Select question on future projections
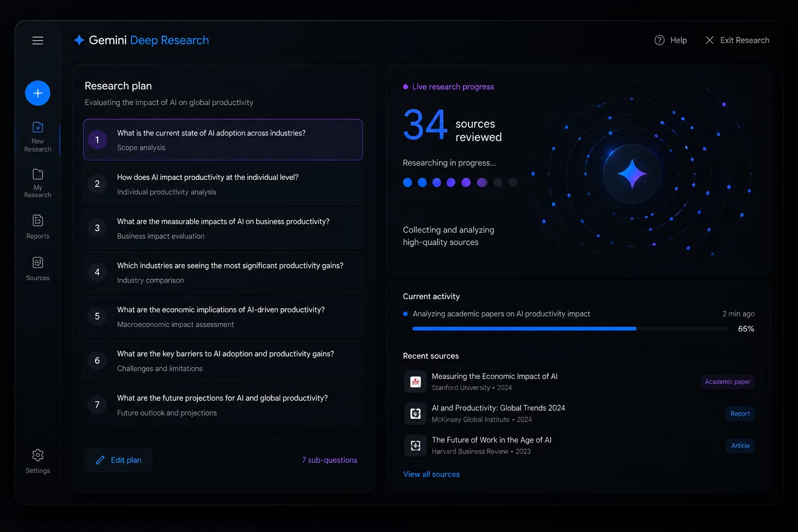This screenshot has width=798, height=532. [x=223, y=405]
